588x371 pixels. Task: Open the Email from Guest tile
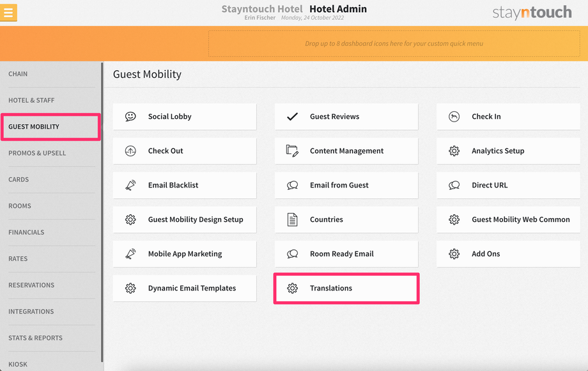346,185
